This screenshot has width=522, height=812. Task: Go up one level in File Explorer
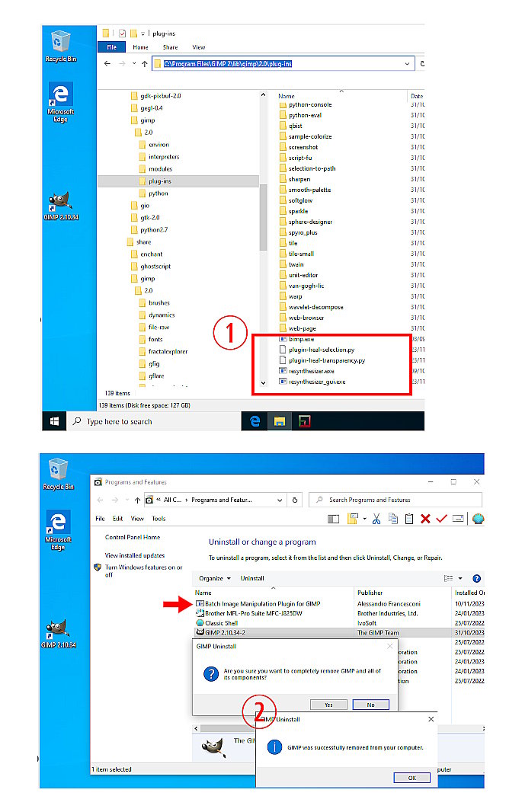point(145,64)
